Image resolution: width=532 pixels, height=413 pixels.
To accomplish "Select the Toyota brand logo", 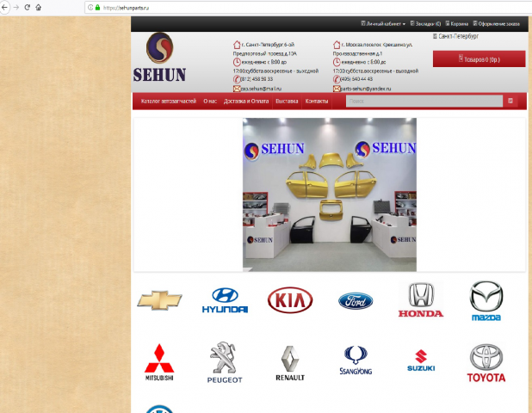I will tap(486, 363).
